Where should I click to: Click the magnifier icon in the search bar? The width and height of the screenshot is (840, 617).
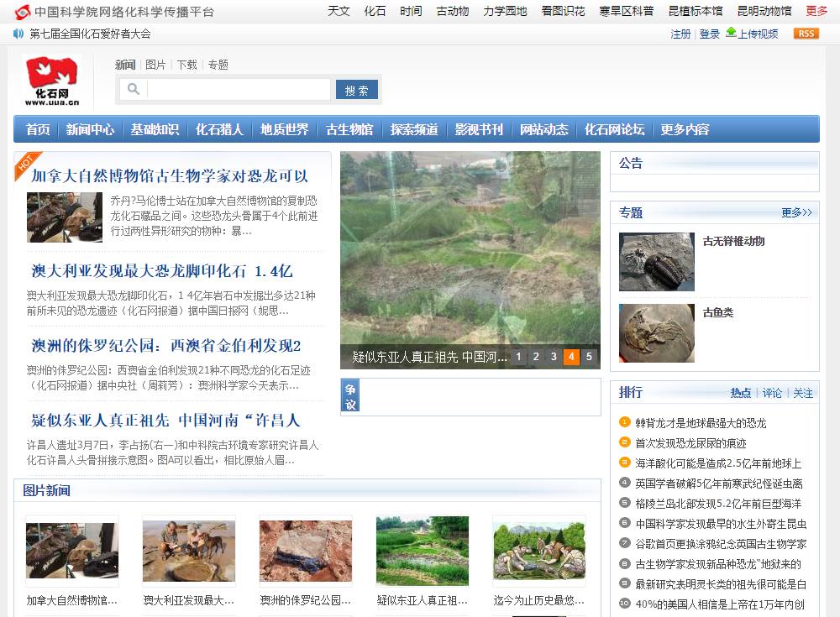[134, 89]
